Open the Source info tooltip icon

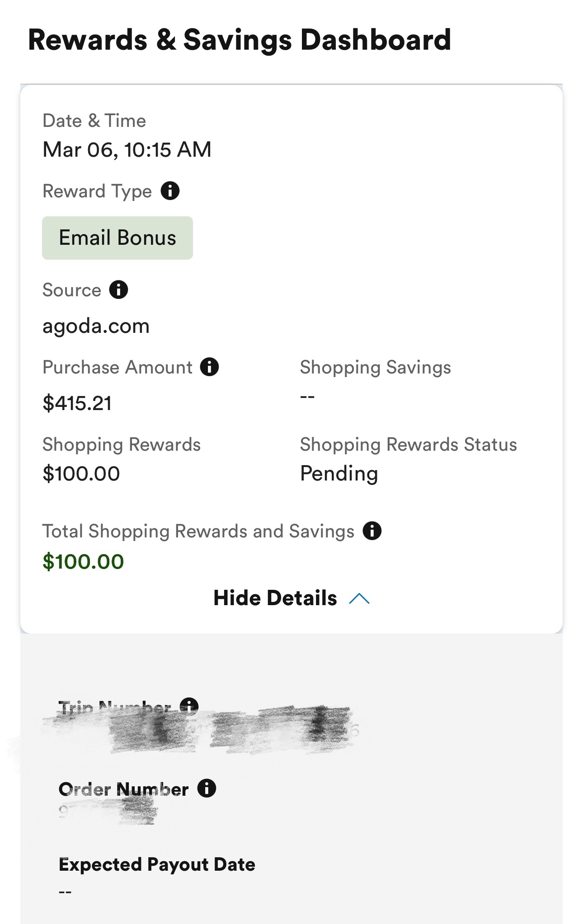[x=119, y=289]
